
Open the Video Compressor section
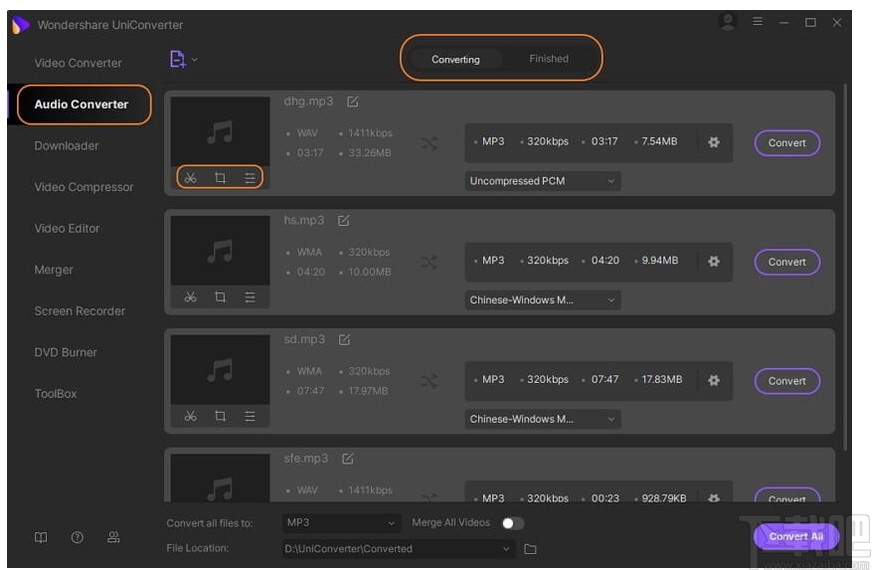click(84, 187)
